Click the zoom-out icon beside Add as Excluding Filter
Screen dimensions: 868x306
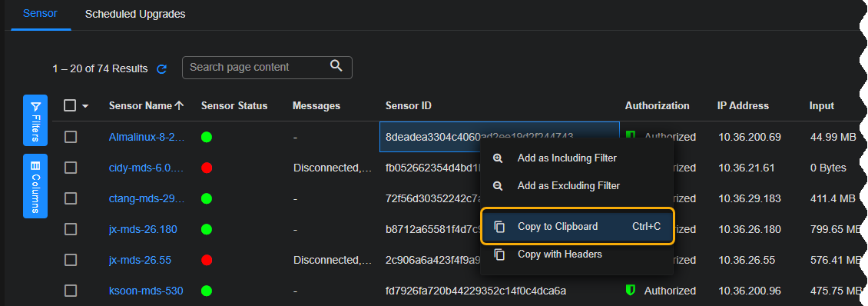pyautogui.click(x=499, y=186)
